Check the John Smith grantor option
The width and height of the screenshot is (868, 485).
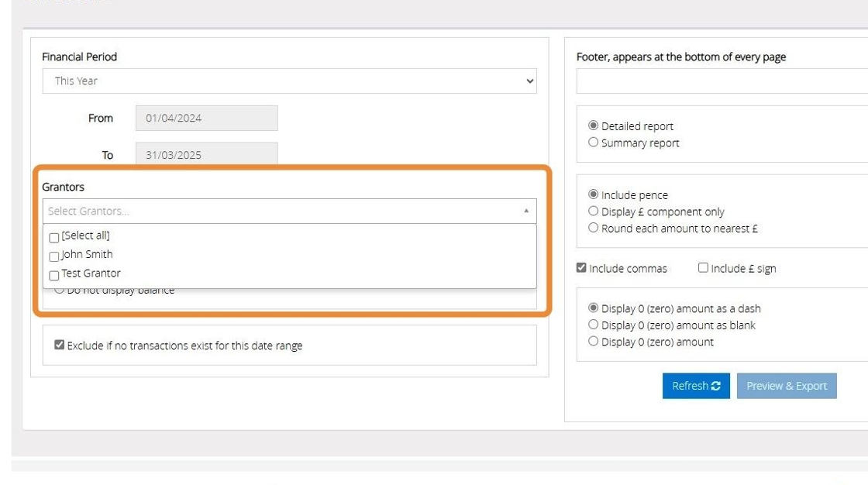coord(54,256)
